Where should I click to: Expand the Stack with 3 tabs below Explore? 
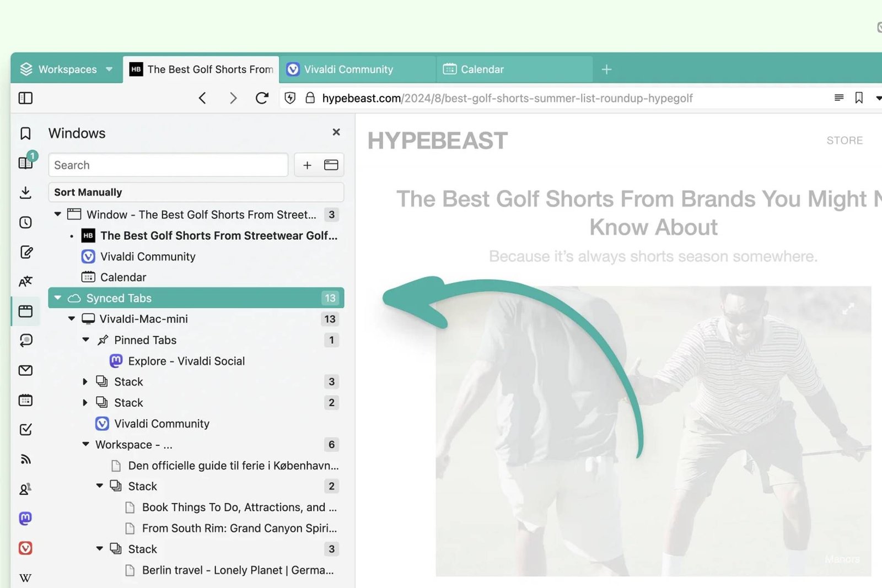(85, 382)
